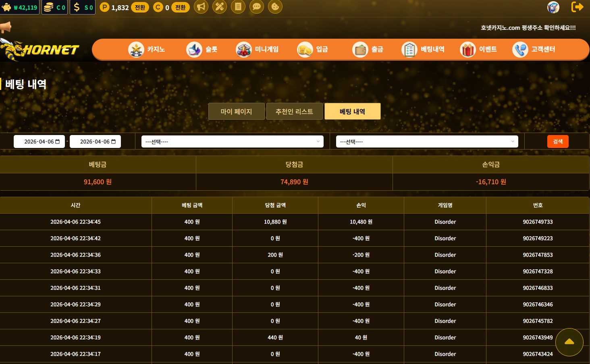
Task: Open the user avatar profile picture
Action: [x=553, y=7]
